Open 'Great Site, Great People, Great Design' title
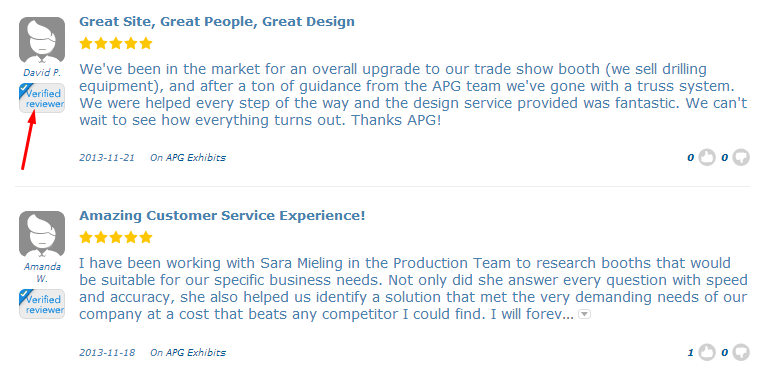Image resolution: width=770 pixels, height=377 pixels. click(217, 22)
